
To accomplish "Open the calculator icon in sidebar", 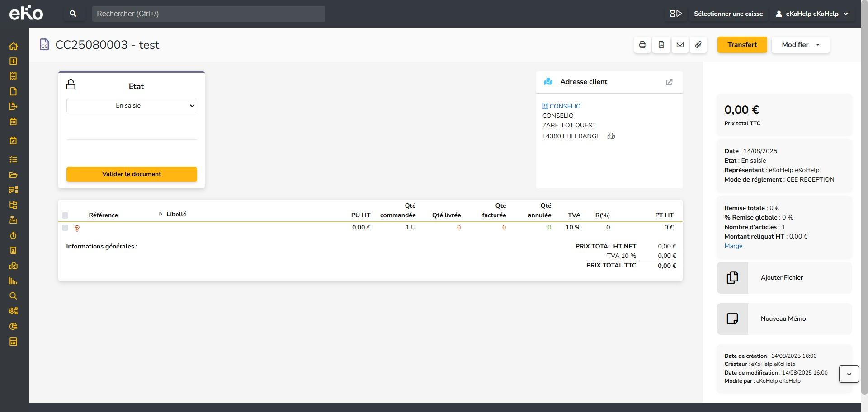I will (x=13, y=342).
